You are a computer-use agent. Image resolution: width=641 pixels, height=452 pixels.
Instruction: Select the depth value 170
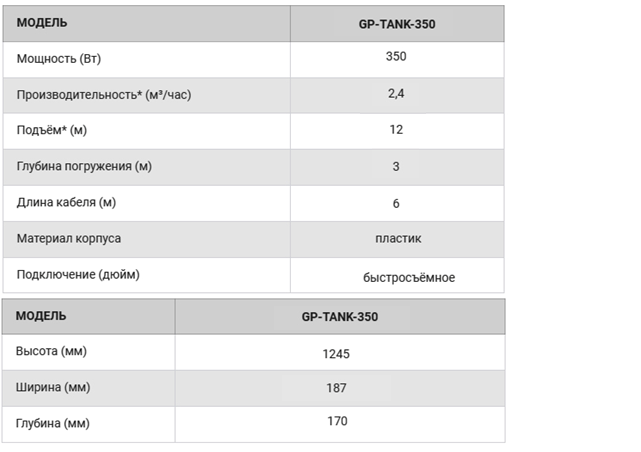(x=337, y=421)
